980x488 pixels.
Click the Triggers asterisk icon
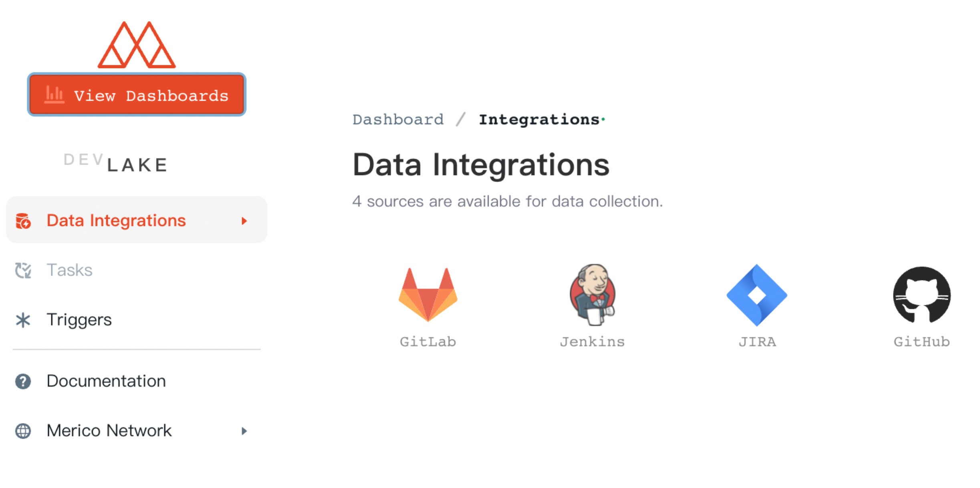(x=23, y=320)
